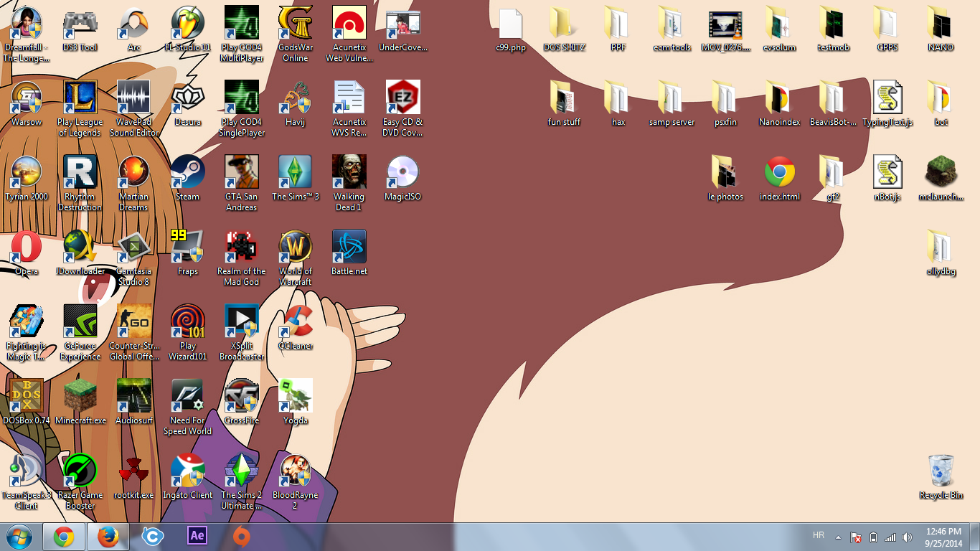This screenshot has height=551, width=980.
Task: Open the GTA San Andreas shortcut
Action: click(242, 184)
